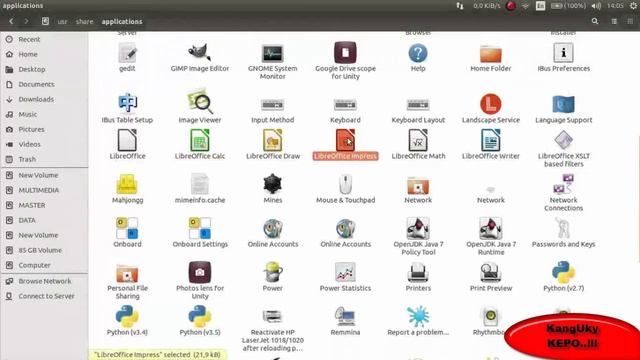Select the Python (v2.7) icon
This screenshot has width=640, height=360.
click(563, 272)
